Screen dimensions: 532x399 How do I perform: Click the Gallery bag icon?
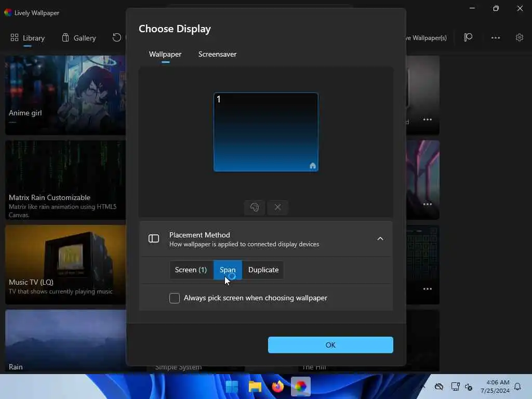point(65,37)
